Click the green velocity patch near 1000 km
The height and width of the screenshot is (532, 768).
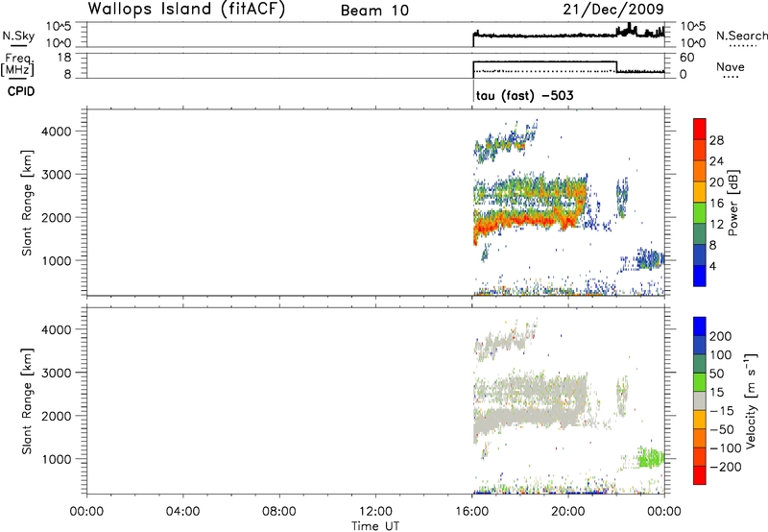click(651, 458)
